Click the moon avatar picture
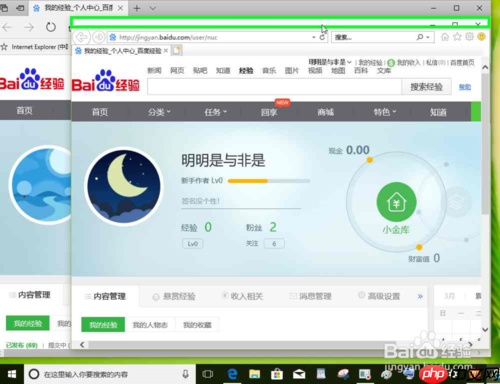 coord(124,187)
